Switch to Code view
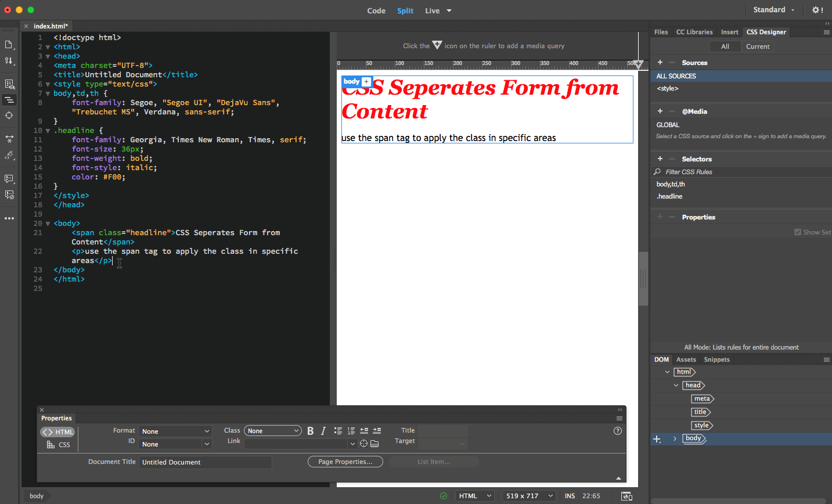 click(376, 10)
